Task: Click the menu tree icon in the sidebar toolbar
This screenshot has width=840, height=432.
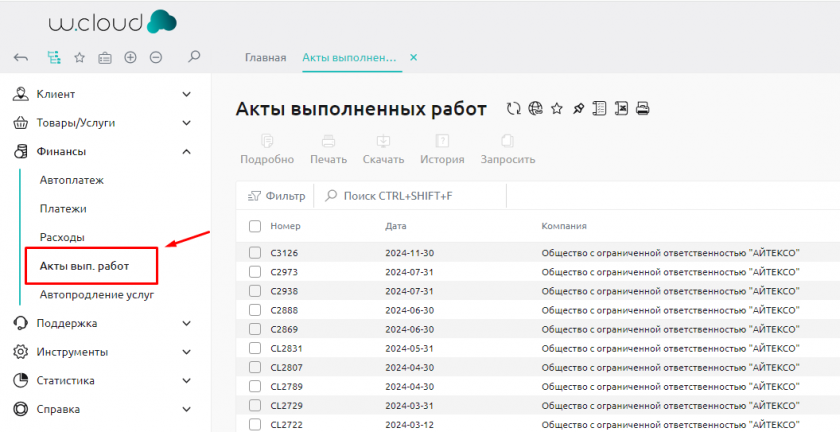Action: point(53,58)
